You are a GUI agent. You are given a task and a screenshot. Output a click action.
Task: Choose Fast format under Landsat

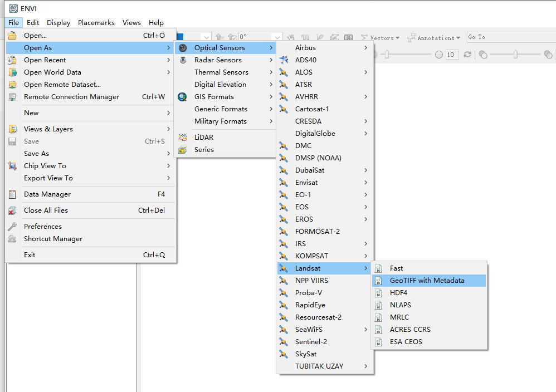(429, 268)
